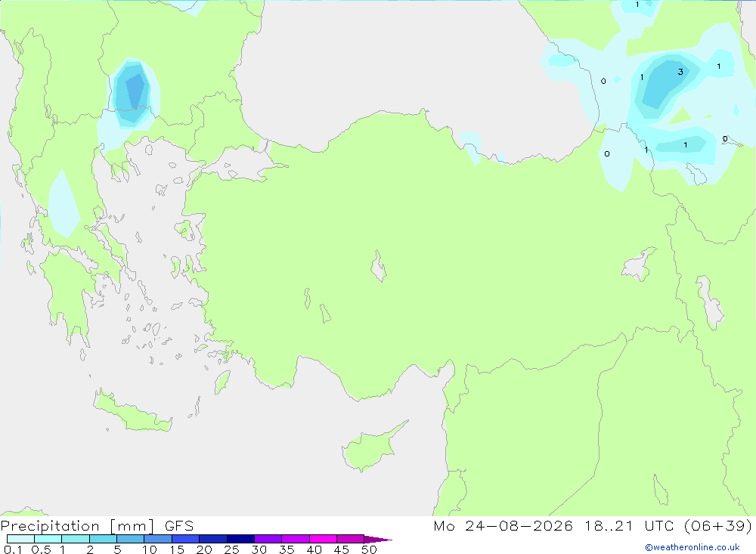Click the "Precipitation [mm]" title text
756x554 pixels.
(x=77, y=526)
